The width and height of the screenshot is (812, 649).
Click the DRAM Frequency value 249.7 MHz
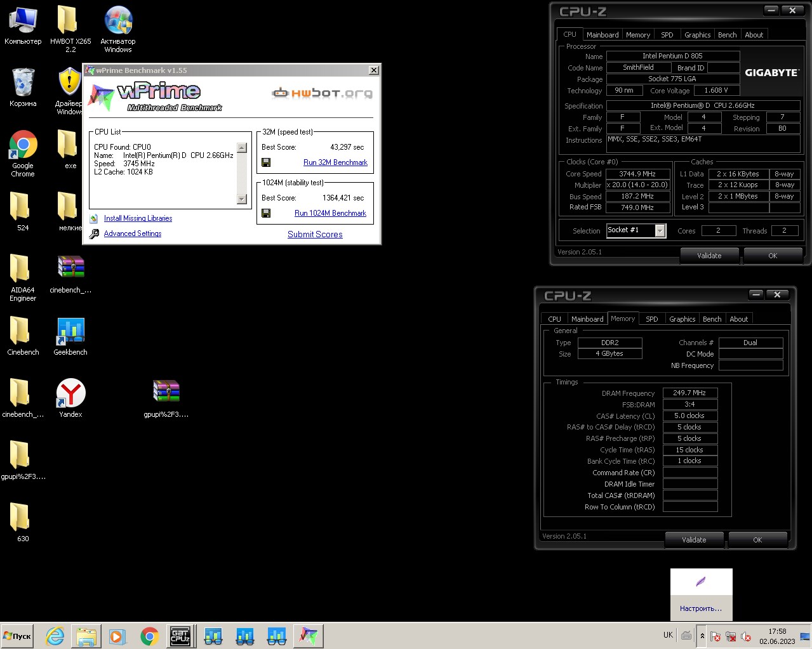pos(689,393)
